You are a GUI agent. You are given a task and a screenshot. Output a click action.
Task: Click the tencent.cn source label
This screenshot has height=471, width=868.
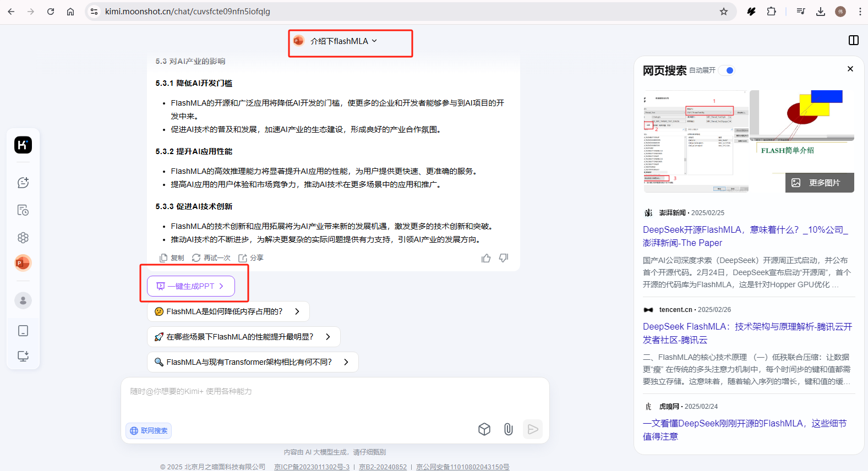coord(675,310)
